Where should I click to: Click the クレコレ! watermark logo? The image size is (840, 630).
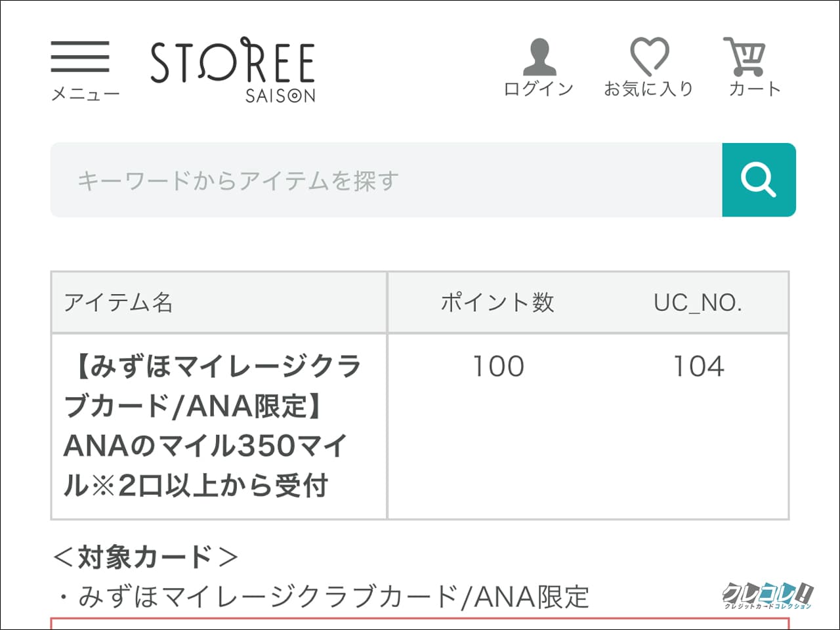[x=768, y=596]
